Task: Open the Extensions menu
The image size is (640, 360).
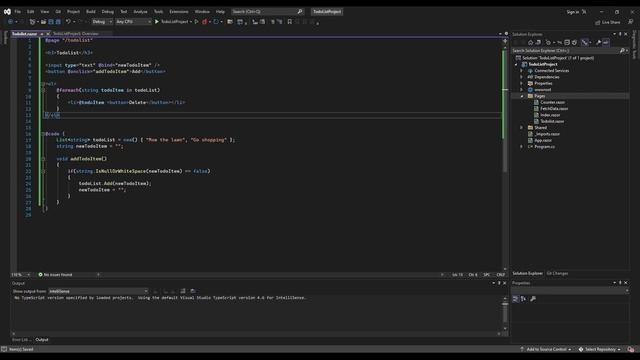Action: click(179, 11)
